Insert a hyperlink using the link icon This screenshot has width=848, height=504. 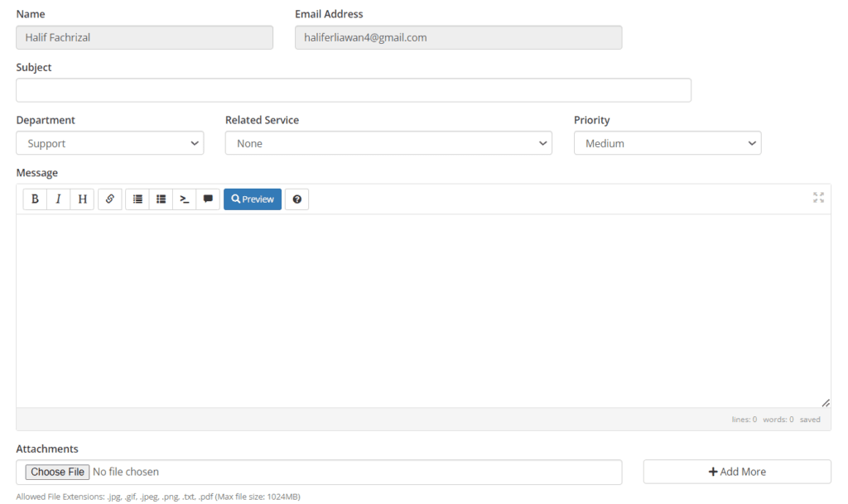[109, 199]
